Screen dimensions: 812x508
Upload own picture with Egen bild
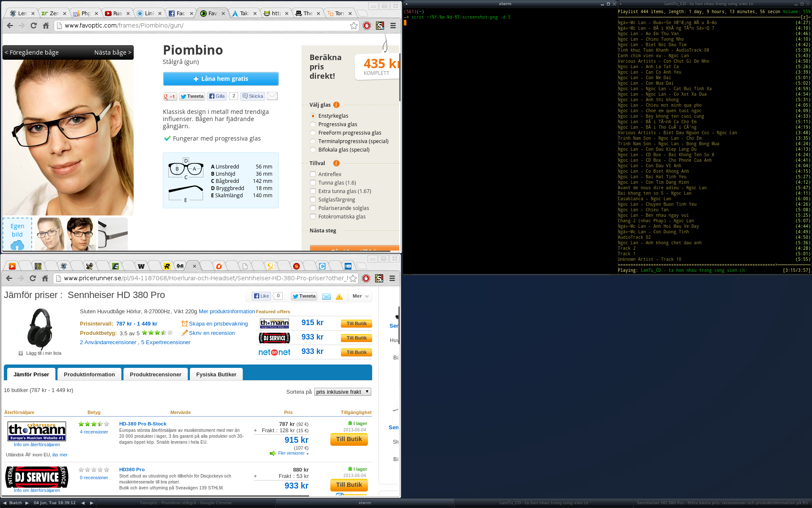tap(17, 234)
